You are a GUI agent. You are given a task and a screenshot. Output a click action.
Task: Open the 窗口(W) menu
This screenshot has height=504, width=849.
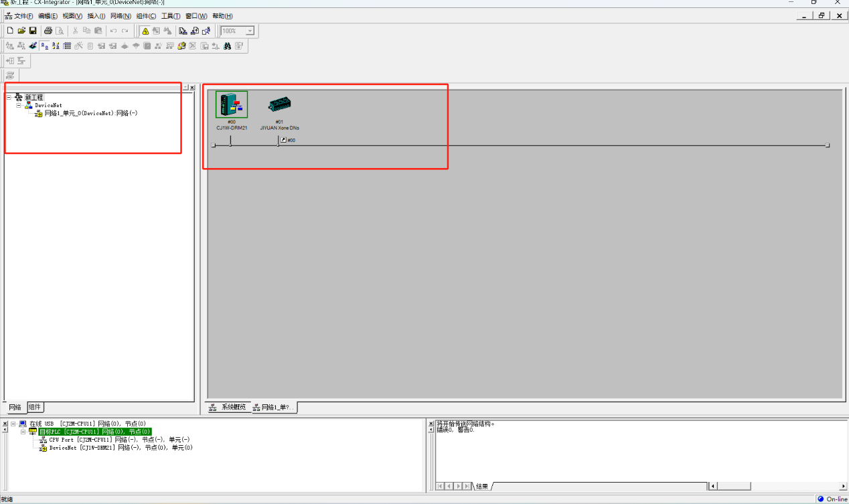click(196, 16)
